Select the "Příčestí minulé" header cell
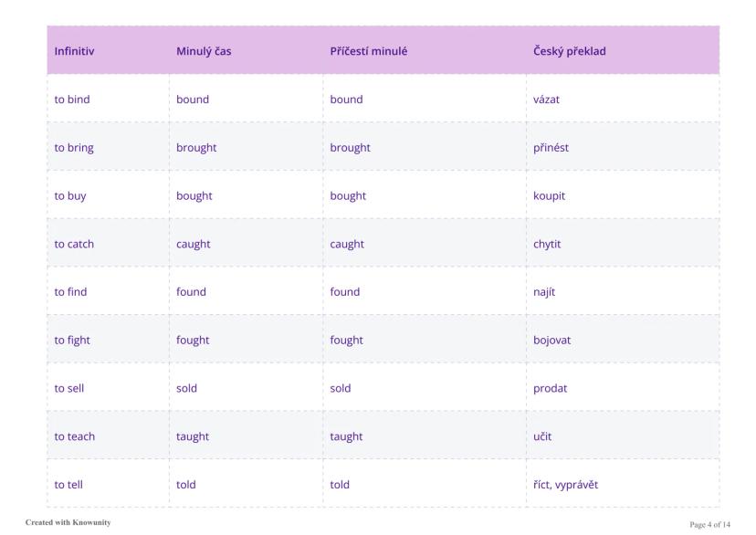Screen dimensions: 756x535 pos(368,51)
